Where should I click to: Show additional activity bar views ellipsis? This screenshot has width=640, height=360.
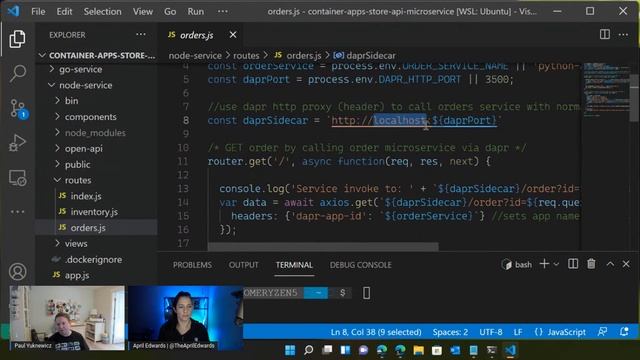pyautogui.click(x=18, y=211)
